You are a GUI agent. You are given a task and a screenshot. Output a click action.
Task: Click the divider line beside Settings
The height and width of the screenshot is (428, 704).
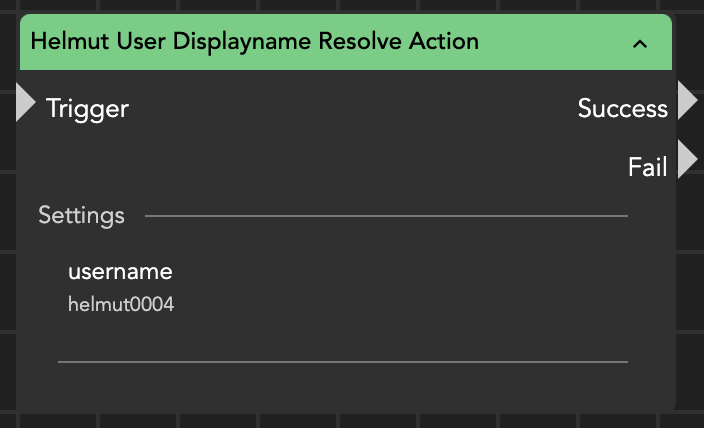click(386, 215)
